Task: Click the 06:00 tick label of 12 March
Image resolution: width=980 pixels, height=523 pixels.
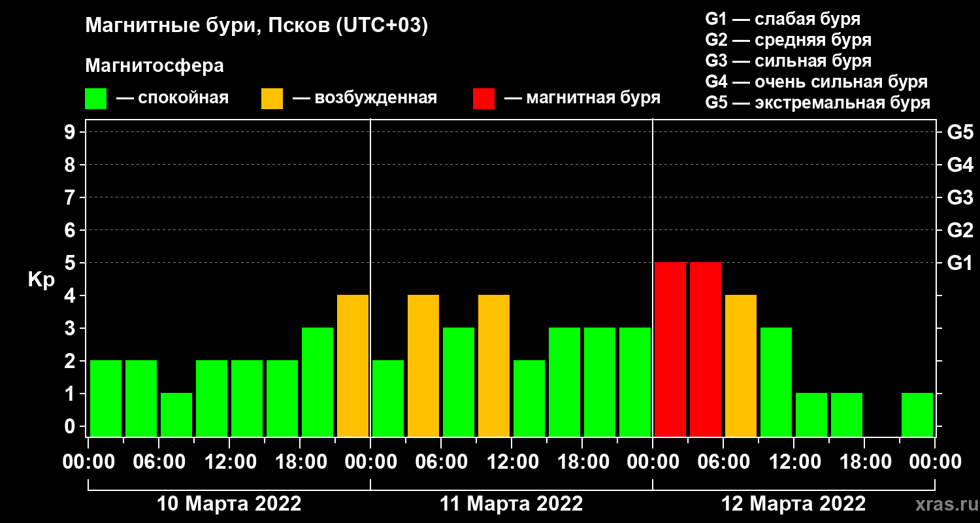Action: (x=723, y=462)
